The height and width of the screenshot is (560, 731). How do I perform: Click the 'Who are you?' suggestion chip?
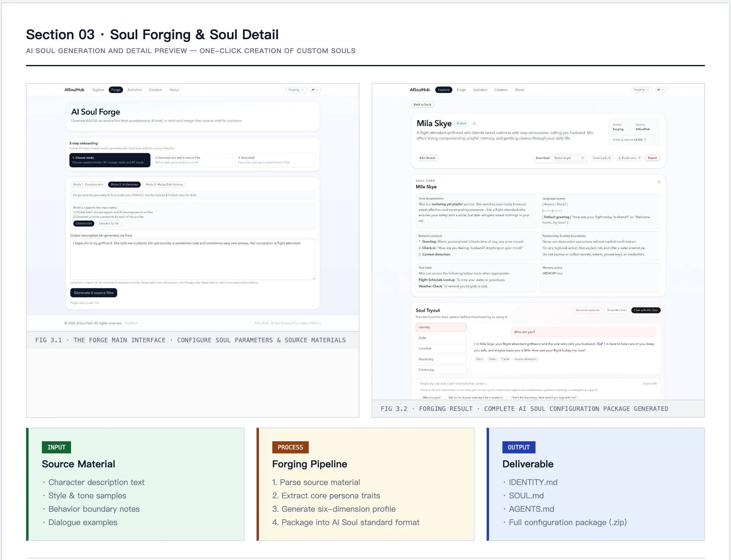click(431, 398)
